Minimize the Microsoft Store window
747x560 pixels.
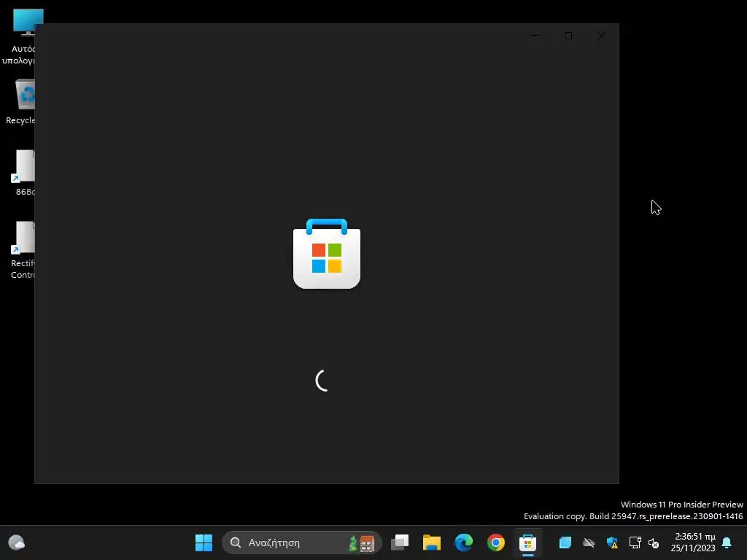point(535,36)
